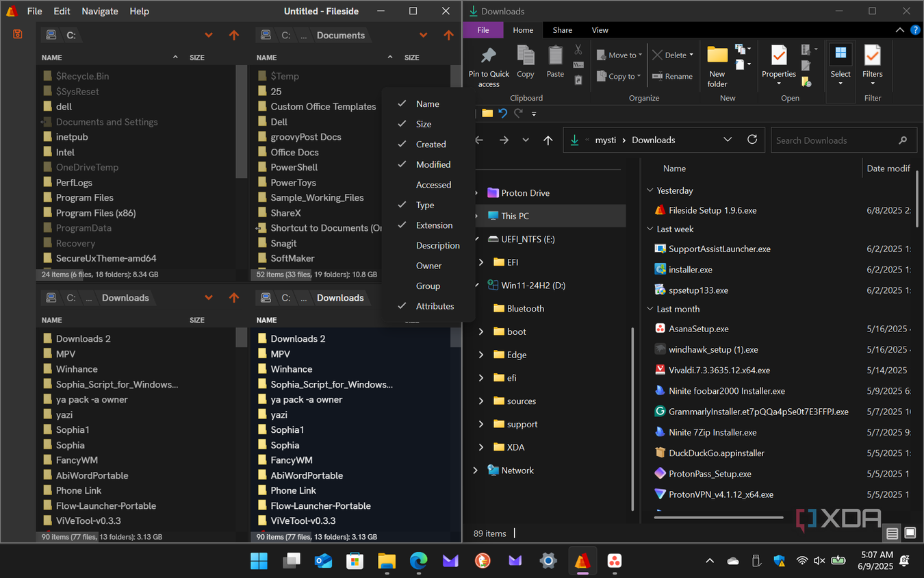Open the Windows Start menu

[x=259, y=561]
